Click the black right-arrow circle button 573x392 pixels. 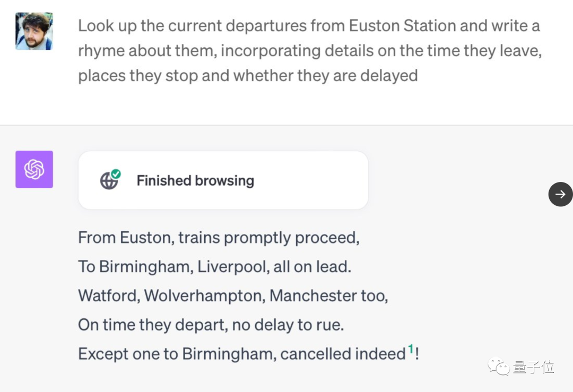click(560, 194)
